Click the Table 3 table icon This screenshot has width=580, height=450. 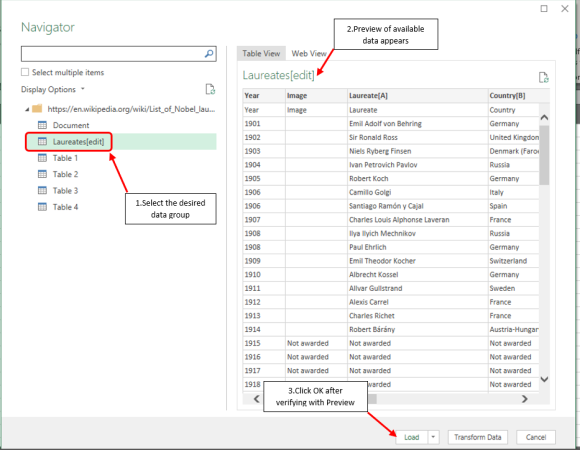point(43,190)
